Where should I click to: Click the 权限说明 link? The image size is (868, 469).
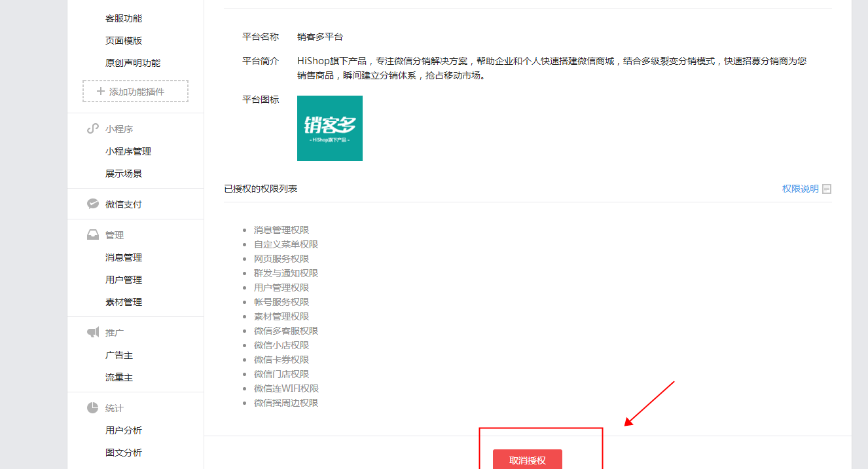[801, 189]
